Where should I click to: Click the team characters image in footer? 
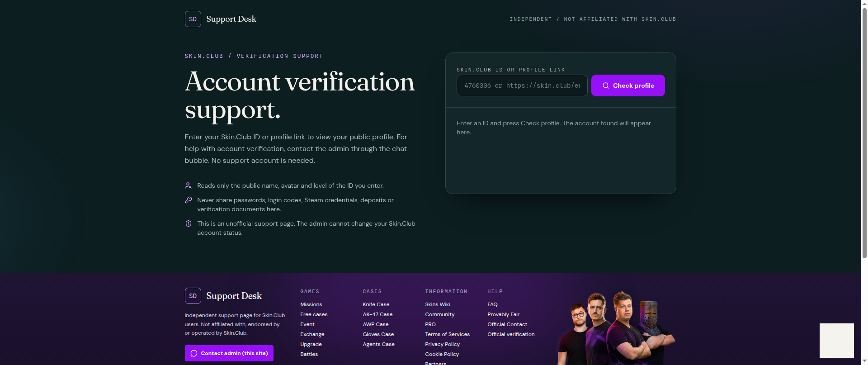coord(616,328)
